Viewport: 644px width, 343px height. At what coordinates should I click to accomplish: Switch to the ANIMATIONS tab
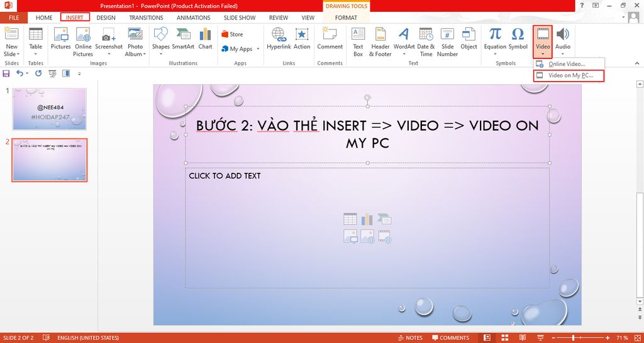[194, 18]
